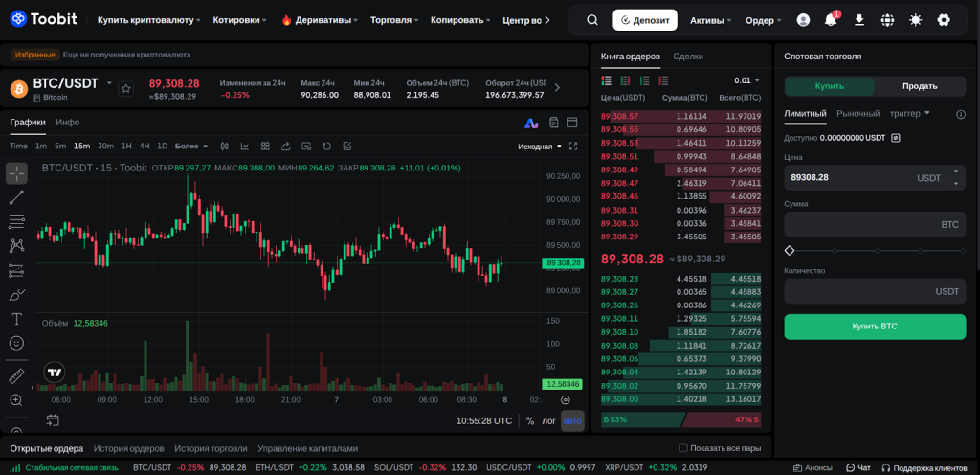This screenshot has height=475, width=980.
Task: Click the order amount percentage slider handle
Action: tap(790, 250)
